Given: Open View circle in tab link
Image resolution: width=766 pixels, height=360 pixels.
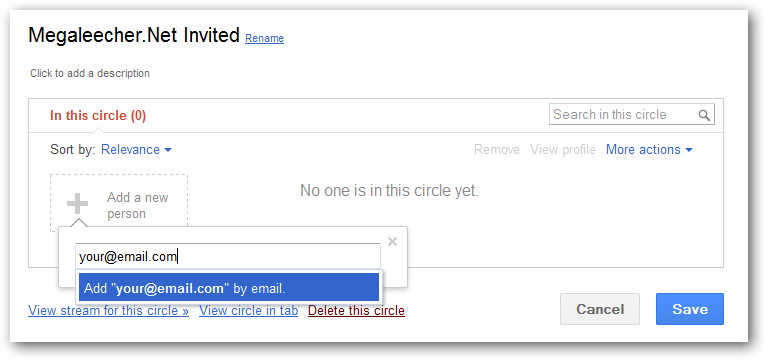Looking at the screenshot, I should 248,311.
